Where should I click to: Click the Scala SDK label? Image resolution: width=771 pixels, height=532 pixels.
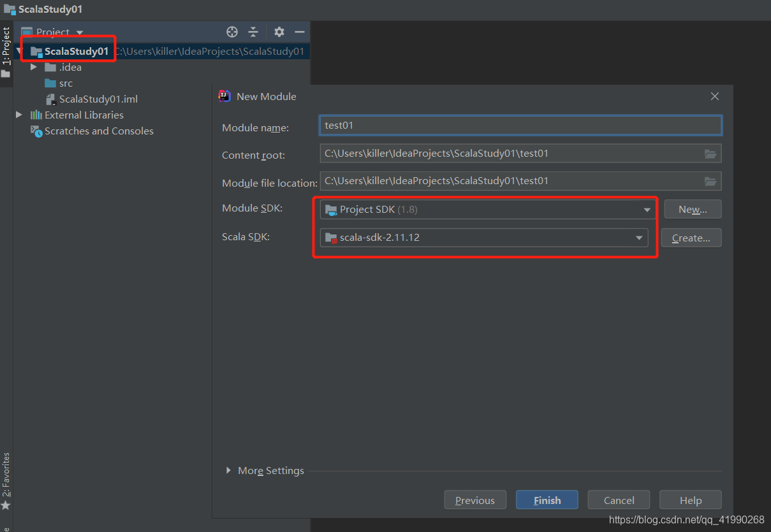tap(246, 237)
